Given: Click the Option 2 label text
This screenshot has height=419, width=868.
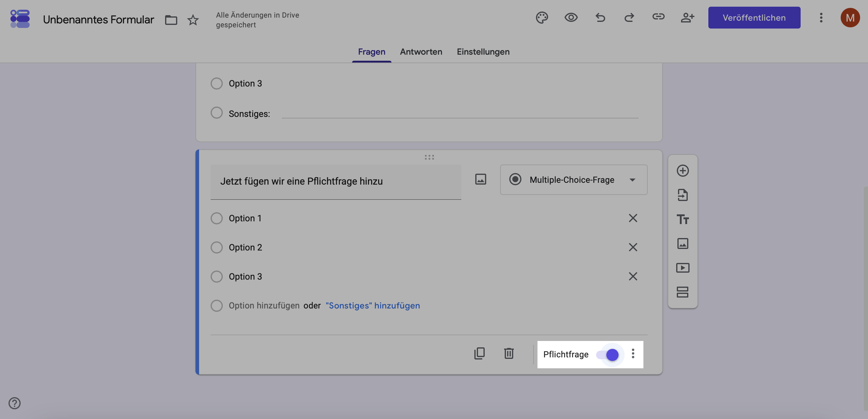Looking at the screenshot, I should [245, 247].
